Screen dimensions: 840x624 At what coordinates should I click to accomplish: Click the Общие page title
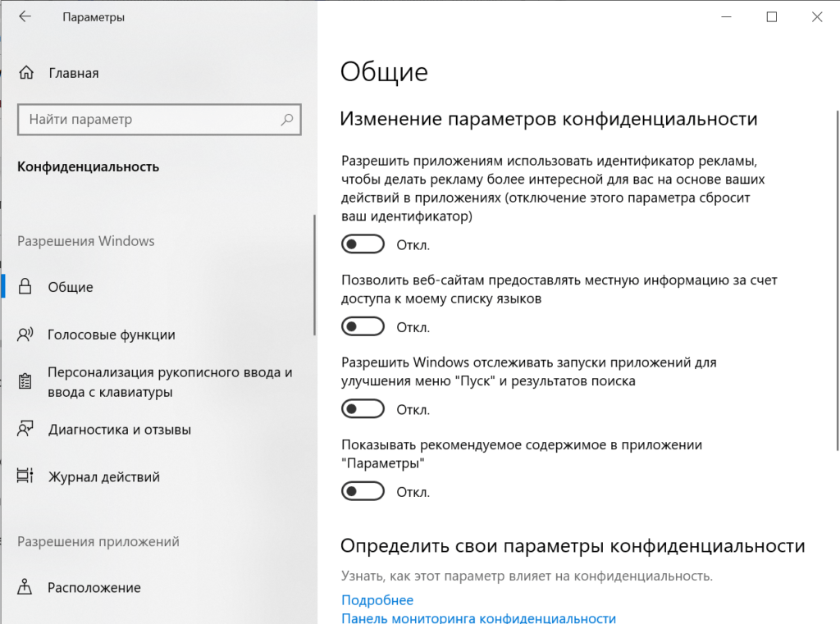click(384, 72)
